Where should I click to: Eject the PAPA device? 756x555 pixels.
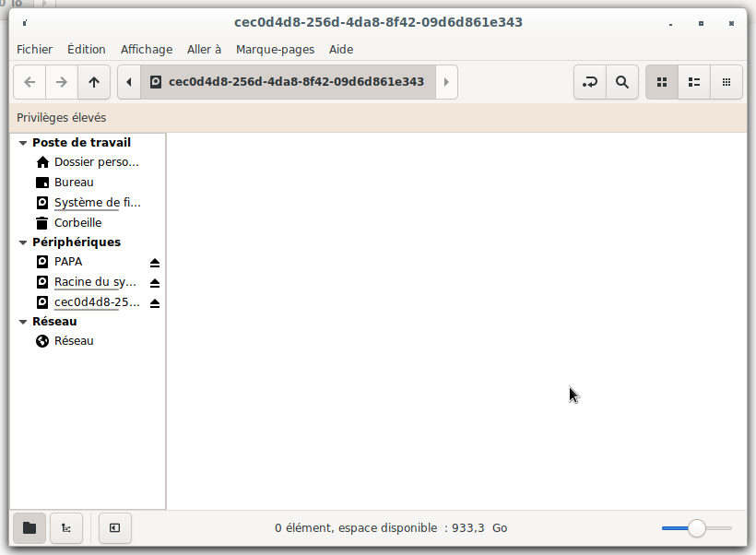coord(155,262)
